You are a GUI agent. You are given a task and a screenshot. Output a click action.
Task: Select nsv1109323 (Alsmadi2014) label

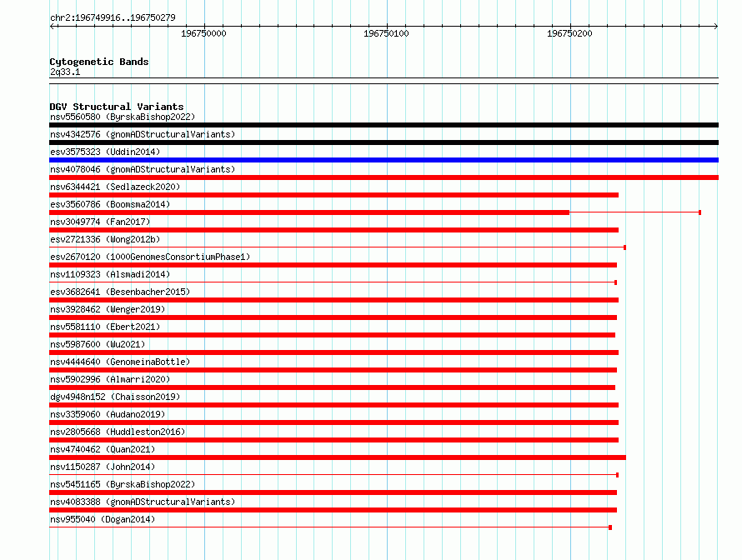point(110,274)
